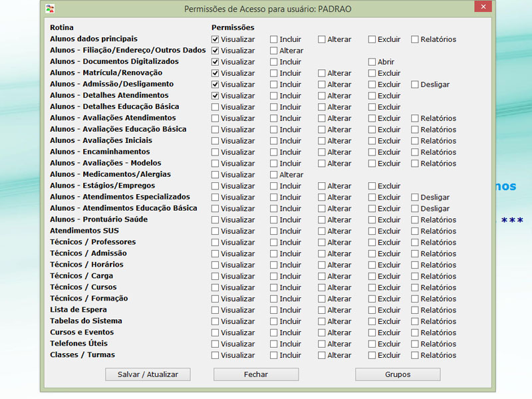532x399 pixels.
Task: Enable Incluir for Técnicos / Professores
Action: pos(274,243)
